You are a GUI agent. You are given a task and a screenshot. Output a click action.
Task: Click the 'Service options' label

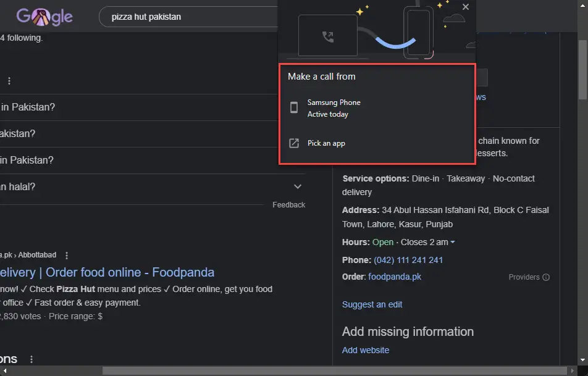[x=376, y=178]
